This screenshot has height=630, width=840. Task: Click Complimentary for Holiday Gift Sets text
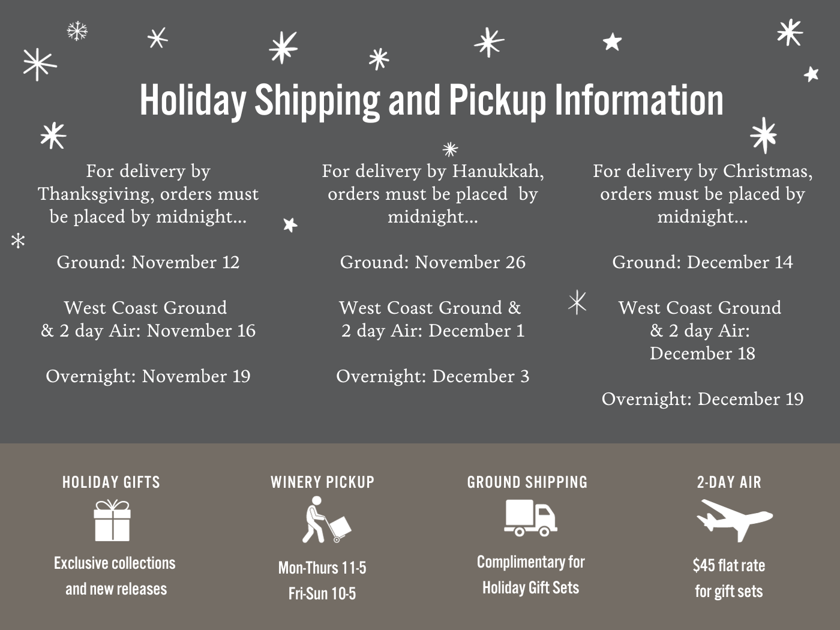[531, 575]
